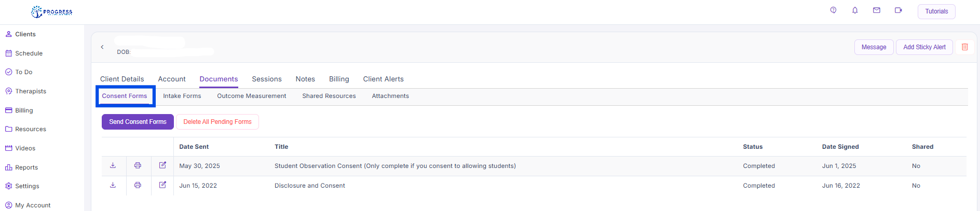Image resolution: width=980 pixels, height=211 pixels.
Task: Click the Send Consent Forms button
Action: pyautogui.click(x=138, y=122)
